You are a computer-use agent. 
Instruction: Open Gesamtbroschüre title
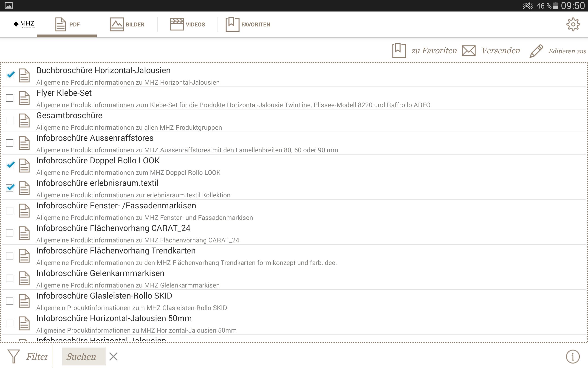click(69, 116)
